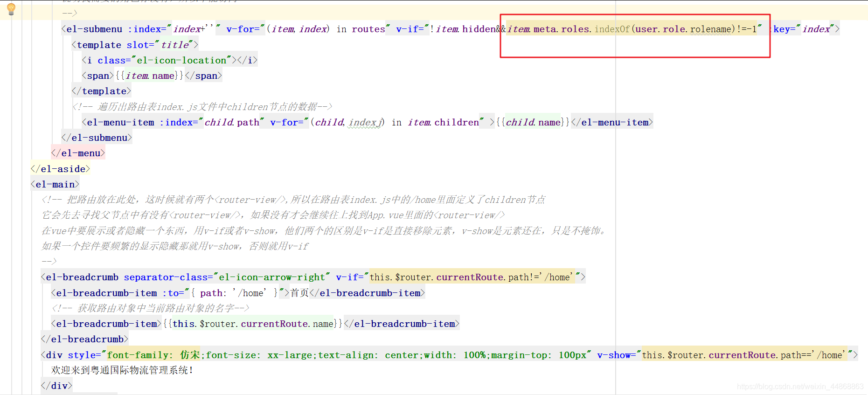
Task: Click the opening <el-main> tag
Action: click(x=55, y=184)
